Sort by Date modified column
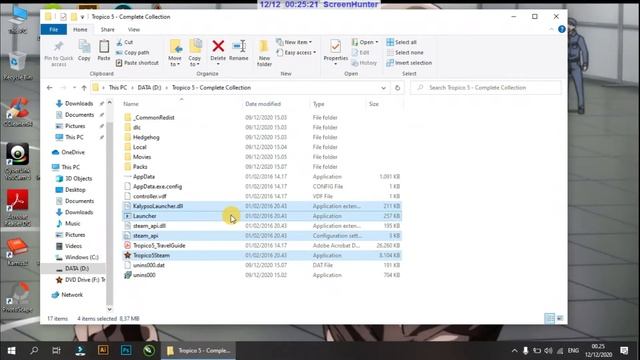Viewport: 640px width, 360px height. pyautogui.click(x=263, y=104)
